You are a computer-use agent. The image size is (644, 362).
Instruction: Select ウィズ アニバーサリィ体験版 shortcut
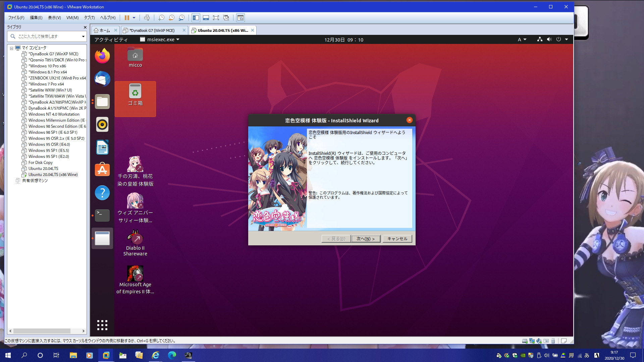coord(135,208)
